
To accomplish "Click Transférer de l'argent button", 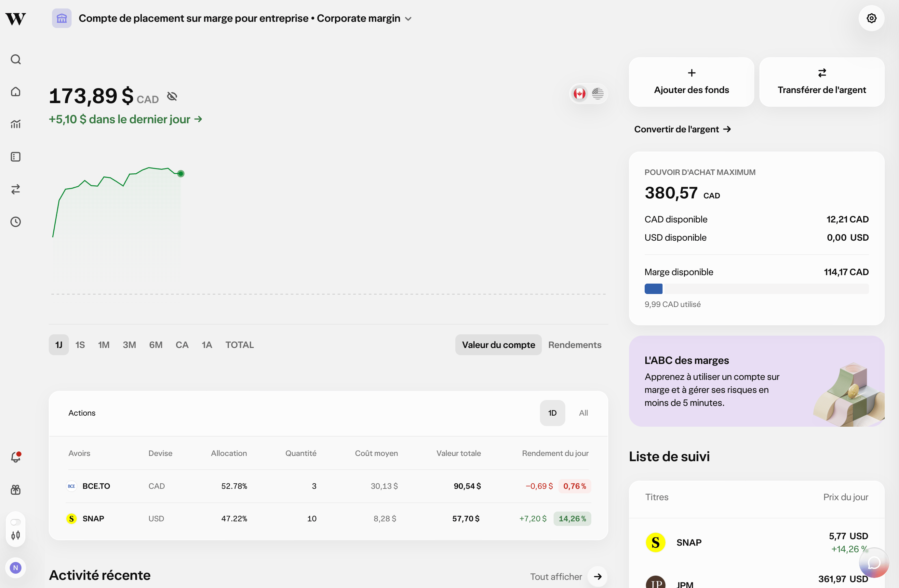I will [822, 82].
